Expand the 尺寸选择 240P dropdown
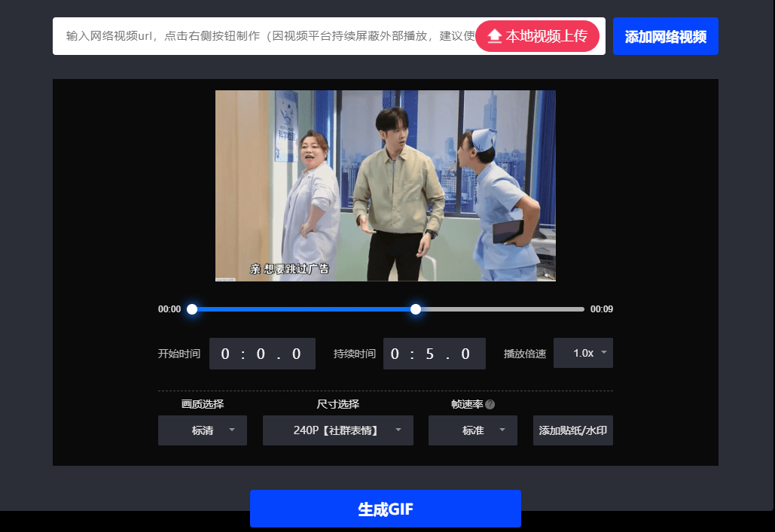Screen dimensions: 775x532 337,430
